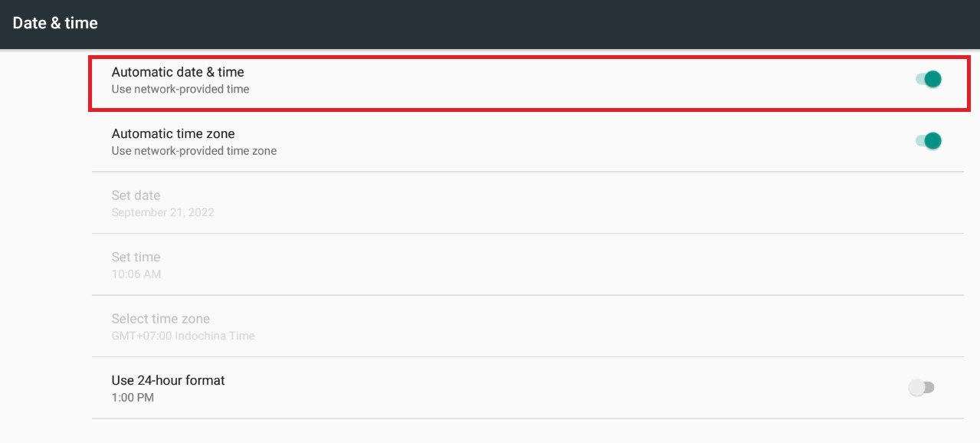Click the GMT+07:00 Indochina Time value

[x=183, y=336]
